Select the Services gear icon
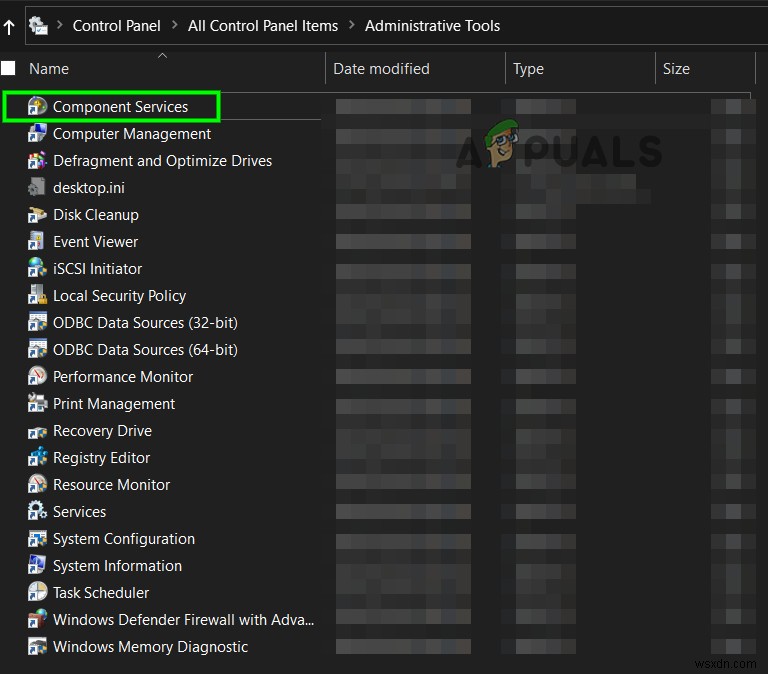Image resolution: width=768 pixels, height=674 pixels. pyautogui.click(x=37, y=511)
